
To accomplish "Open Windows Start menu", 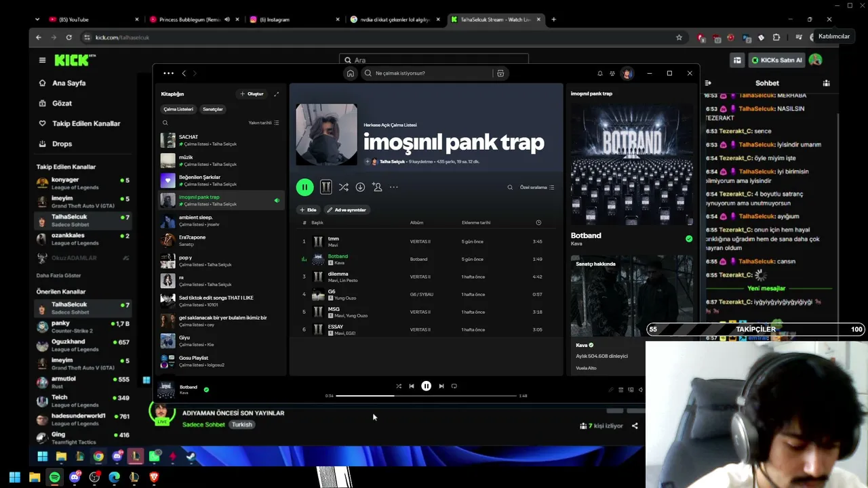I will pyautogui.click(x=14, y=478).
